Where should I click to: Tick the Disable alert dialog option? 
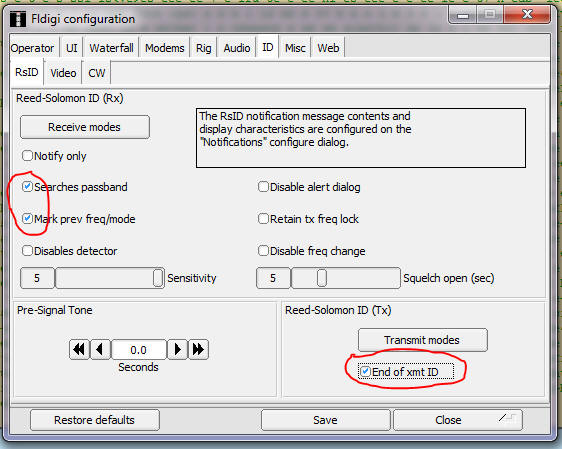(x=263, y=186)
